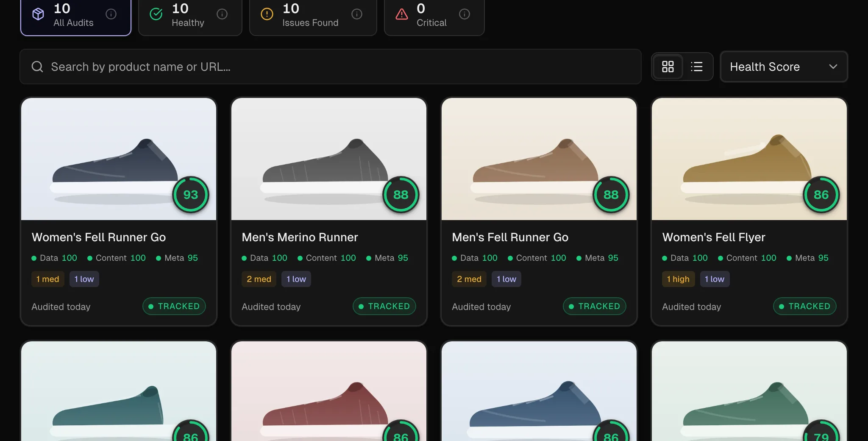Open Men's Merino Runner product title
868x441 pixels.
coord(300,237)
